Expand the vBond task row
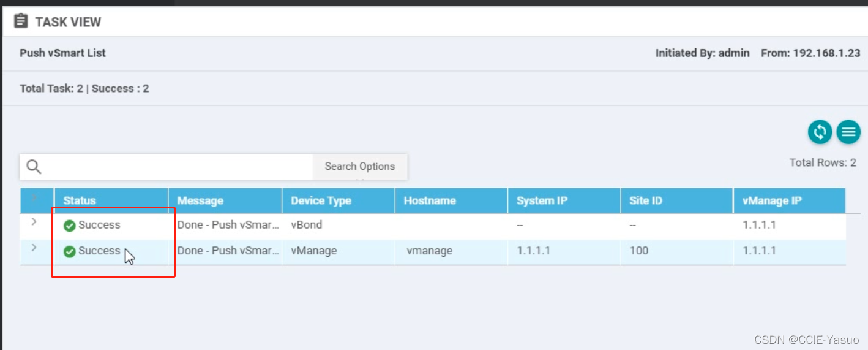This screenshot has width=868, height=350. (x=34, y=221)
